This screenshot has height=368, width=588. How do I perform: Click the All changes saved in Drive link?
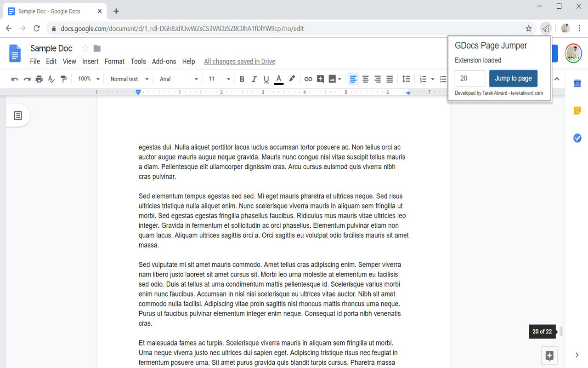(x=239, y=61)
